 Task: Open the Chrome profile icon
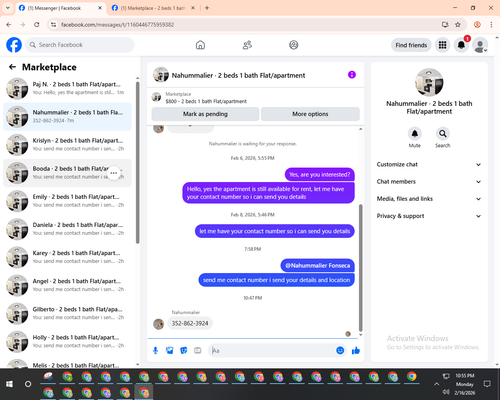(x=477, y=25)
